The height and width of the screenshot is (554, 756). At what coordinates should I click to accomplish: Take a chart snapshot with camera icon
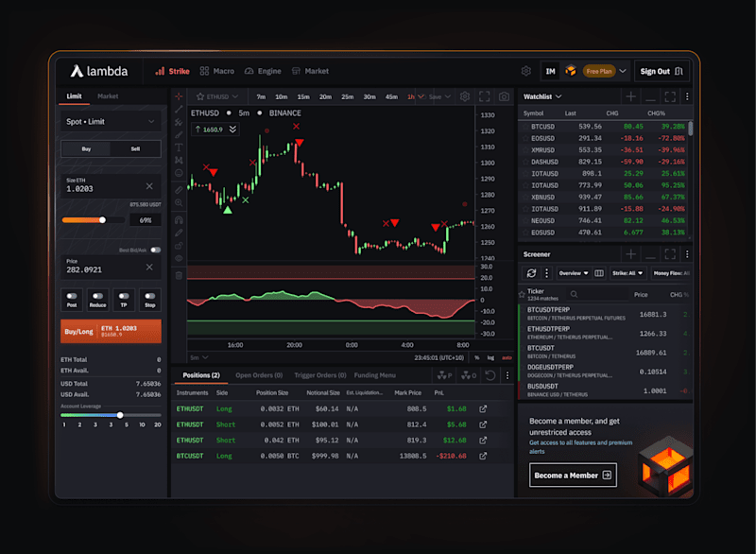coord(504,96)
